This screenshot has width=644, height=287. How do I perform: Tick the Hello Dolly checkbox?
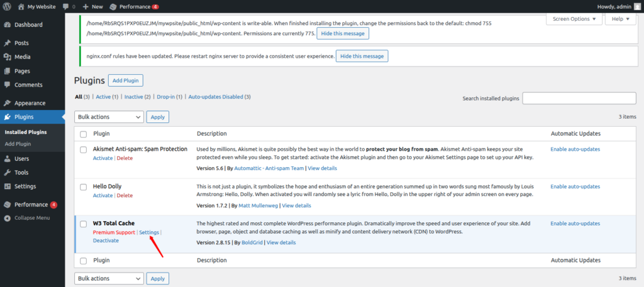[84, 187]
